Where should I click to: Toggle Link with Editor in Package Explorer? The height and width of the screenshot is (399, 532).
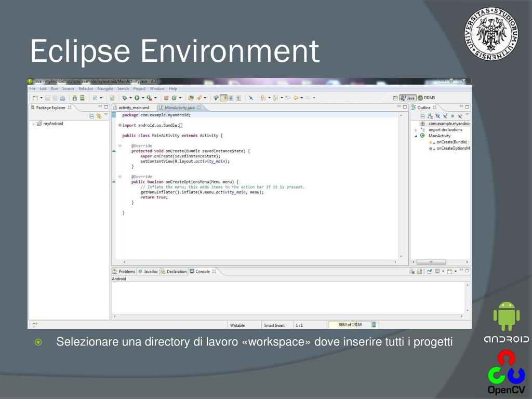click(x=99, y=116)
